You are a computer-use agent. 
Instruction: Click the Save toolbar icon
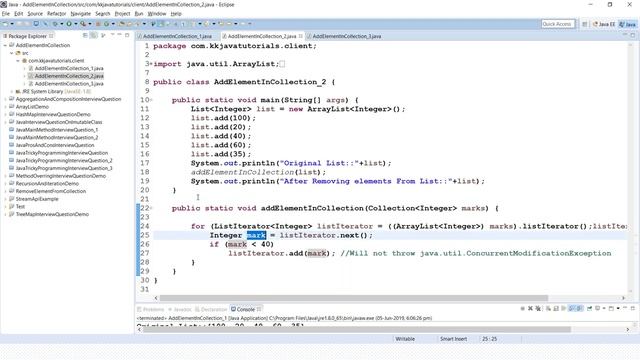(x=19, y=24)
